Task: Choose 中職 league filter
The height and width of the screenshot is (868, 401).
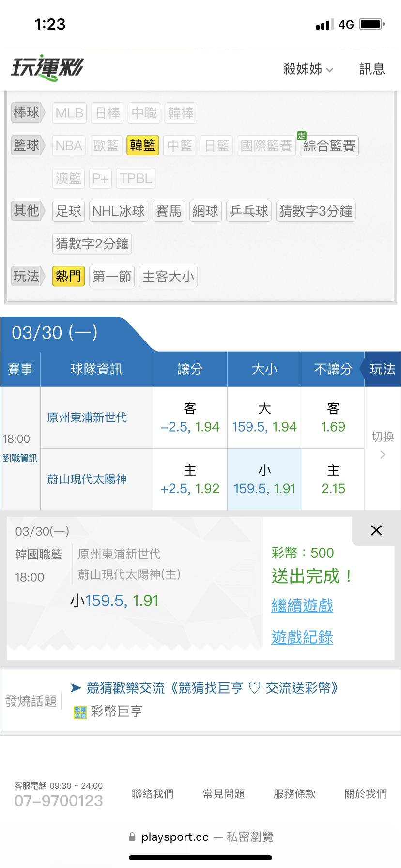Action: point(144,113)
